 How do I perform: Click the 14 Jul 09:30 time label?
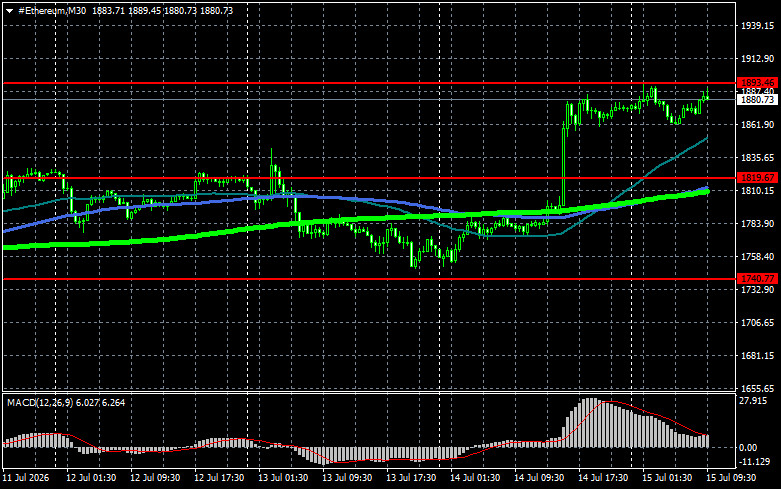click(539, 478)
